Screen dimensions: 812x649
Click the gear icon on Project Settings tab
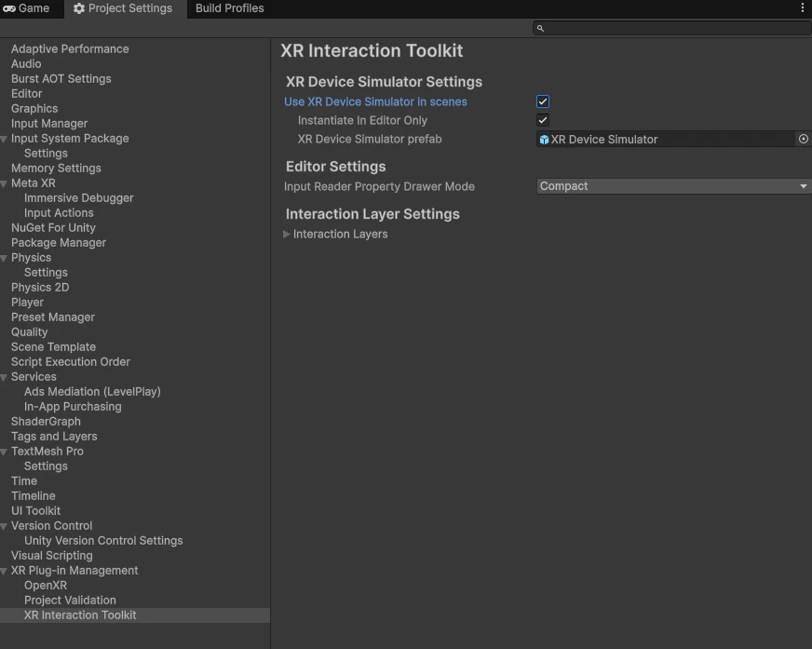point(79,8)
